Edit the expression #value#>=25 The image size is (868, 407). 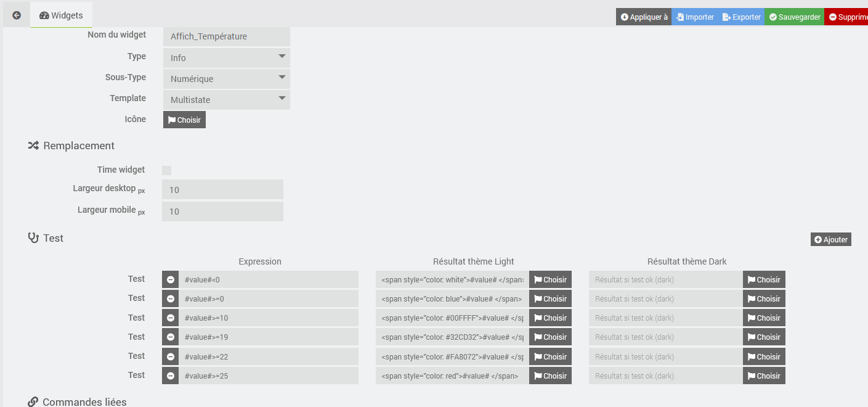coord(269,376)
